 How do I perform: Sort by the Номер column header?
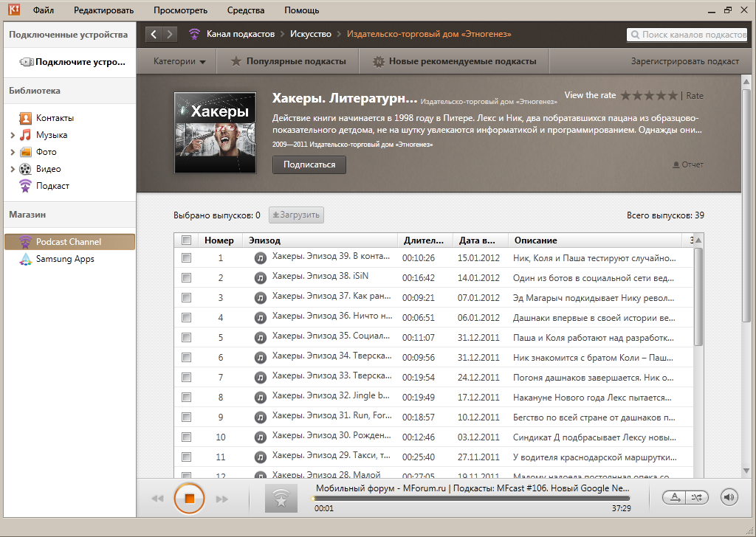(x=219, y=240)
